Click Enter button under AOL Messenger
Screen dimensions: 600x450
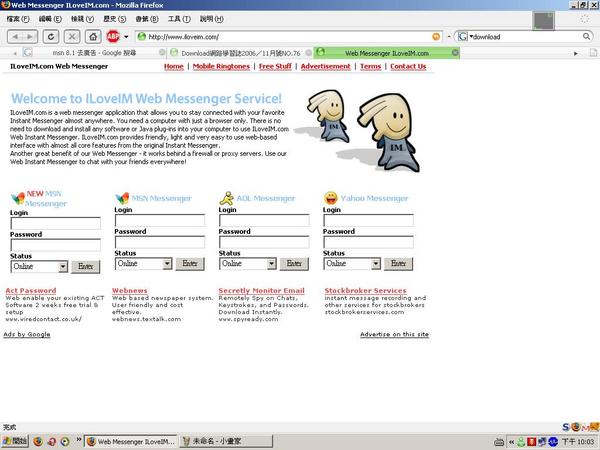click(294, 264)
